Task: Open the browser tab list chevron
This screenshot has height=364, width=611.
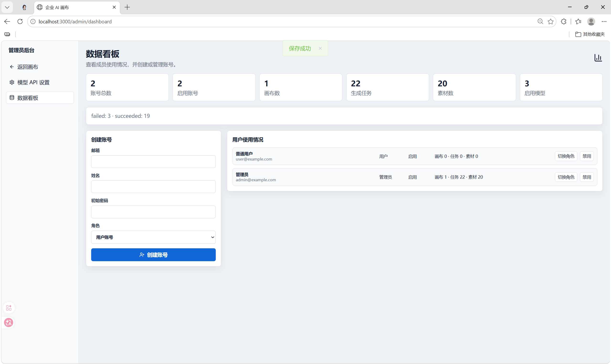Action: pyautogui.click(x=7, y=7)
